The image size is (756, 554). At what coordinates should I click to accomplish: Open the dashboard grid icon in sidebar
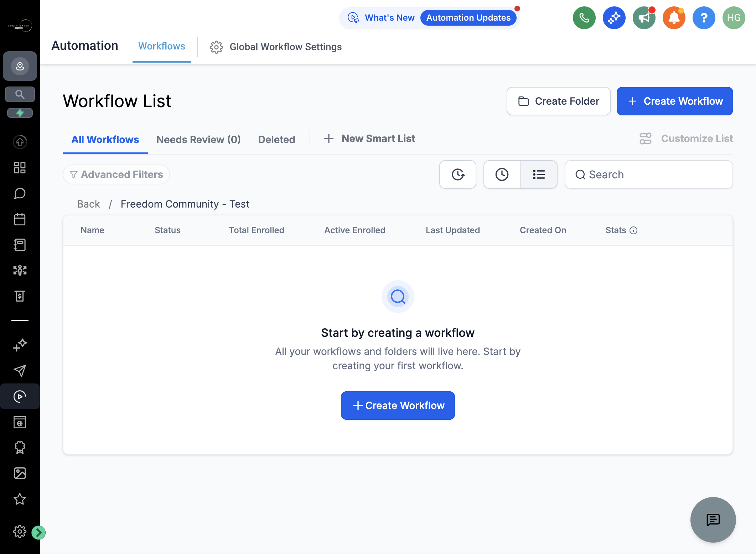click(x=20, y=168)
